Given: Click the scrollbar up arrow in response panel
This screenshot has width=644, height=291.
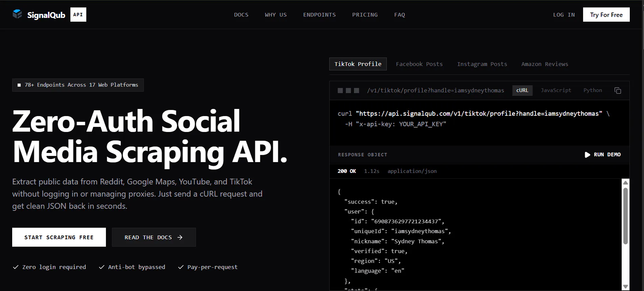Looking at the screenshot, I should coord(625,183).
